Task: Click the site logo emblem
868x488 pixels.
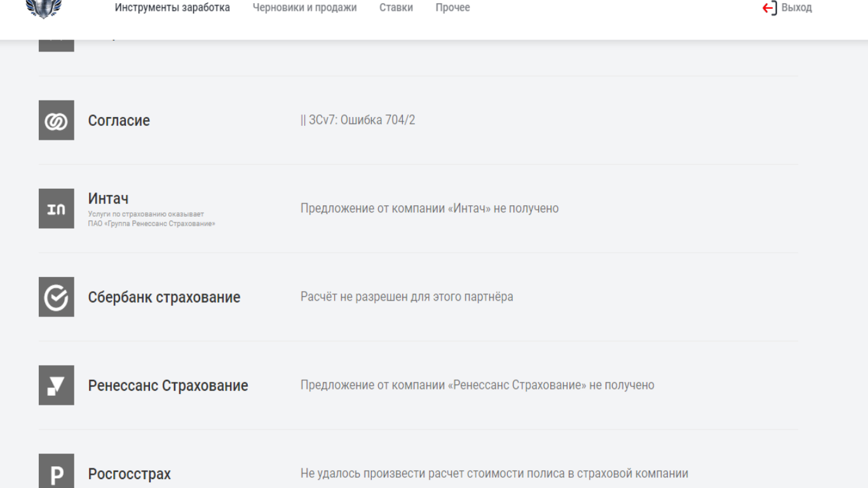Action: 43,8
